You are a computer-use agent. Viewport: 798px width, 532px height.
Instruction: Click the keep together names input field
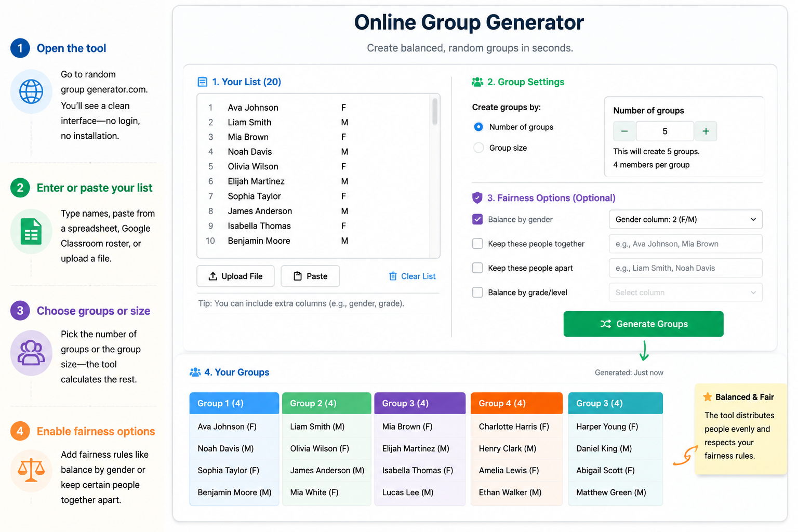point(685,244)
